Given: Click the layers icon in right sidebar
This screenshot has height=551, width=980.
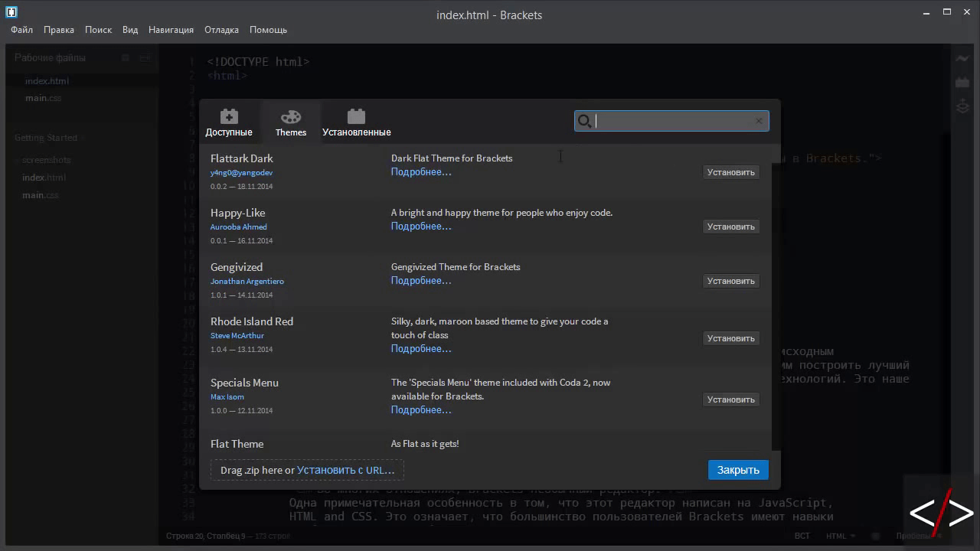Looking at the screenshot, I should point(962,106).
